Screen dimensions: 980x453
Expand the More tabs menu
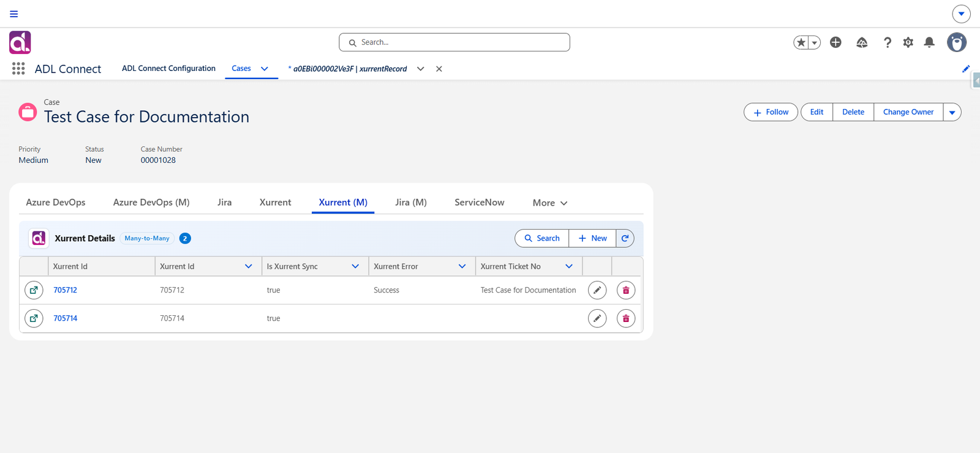click(x=550, y=203)
